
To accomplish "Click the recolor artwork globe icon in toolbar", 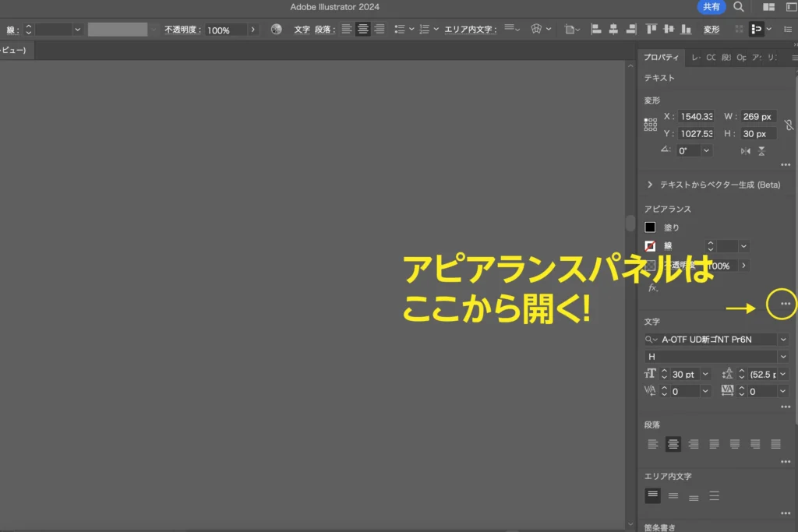I will pyautogui.click(x=276, y=30).
